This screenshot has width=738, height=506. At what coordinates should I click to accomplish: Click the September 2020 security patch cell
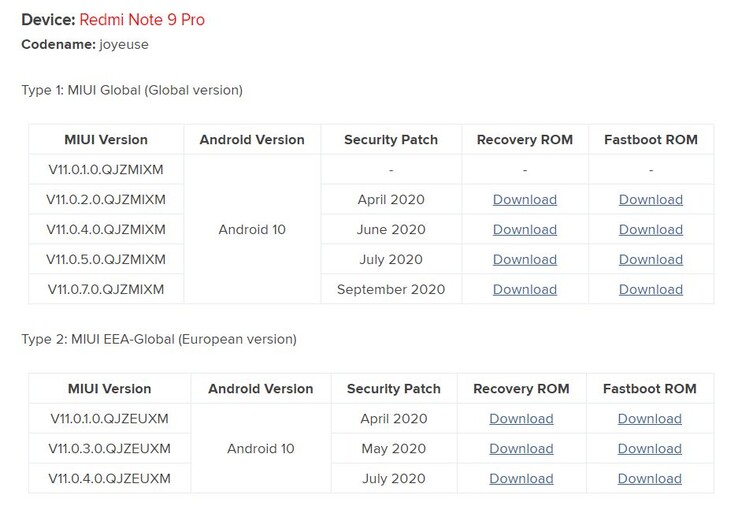coord(391,289)
